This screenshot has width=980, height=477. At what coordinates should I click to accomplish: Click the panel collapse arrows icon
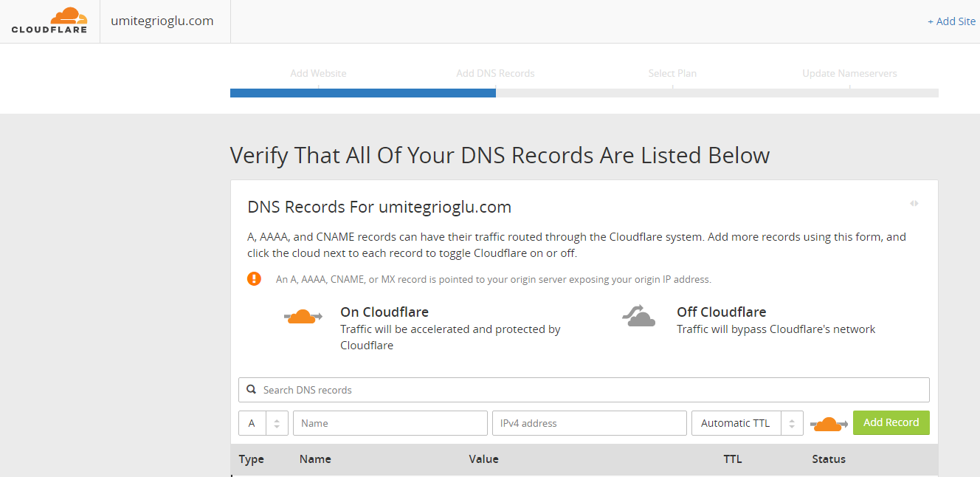pos(914,203)
